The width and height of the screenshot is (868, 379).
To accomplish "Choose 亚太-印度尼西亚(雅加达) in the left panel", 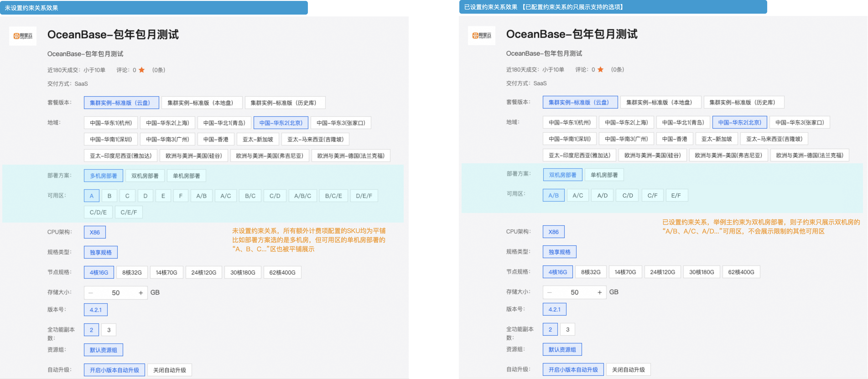I will (x=121, y=156).
